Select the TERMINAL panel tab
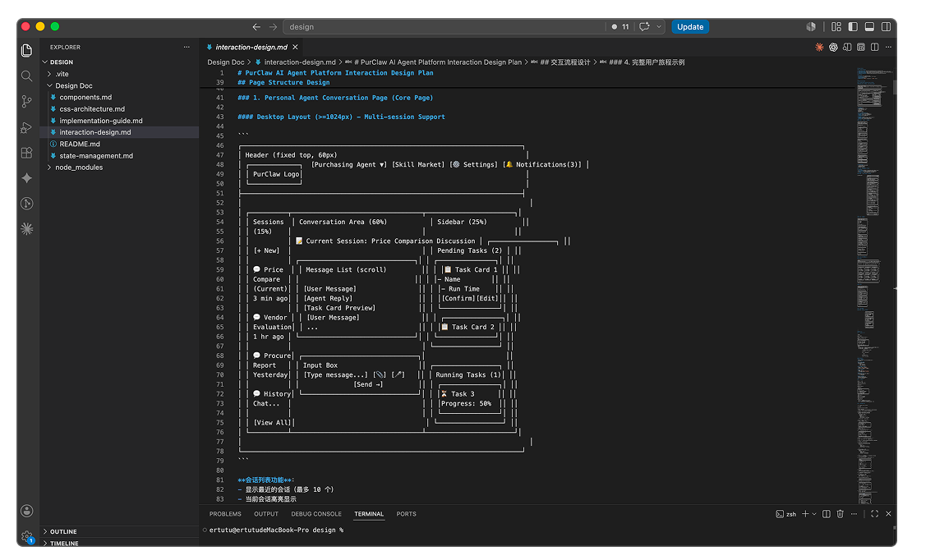Image resolution: width=935 pixels, height=560 pixels. click(x=369, y=514)
